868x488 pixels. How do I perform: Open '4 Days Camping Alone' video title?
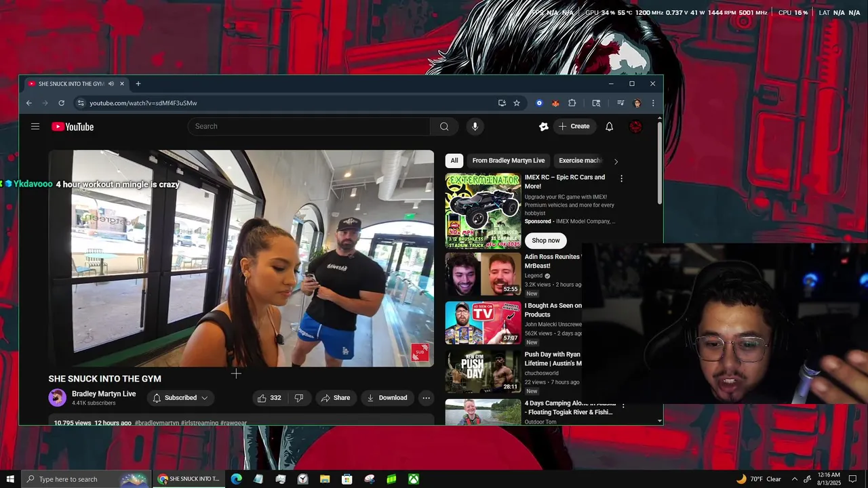click(x=570, y=407)
